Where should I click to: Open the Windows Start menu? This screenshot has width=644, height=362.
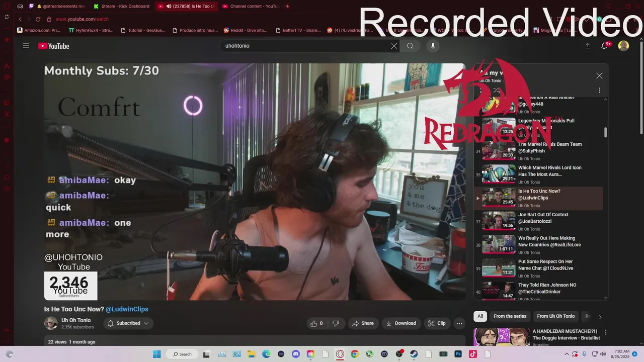tap(156, 354)
